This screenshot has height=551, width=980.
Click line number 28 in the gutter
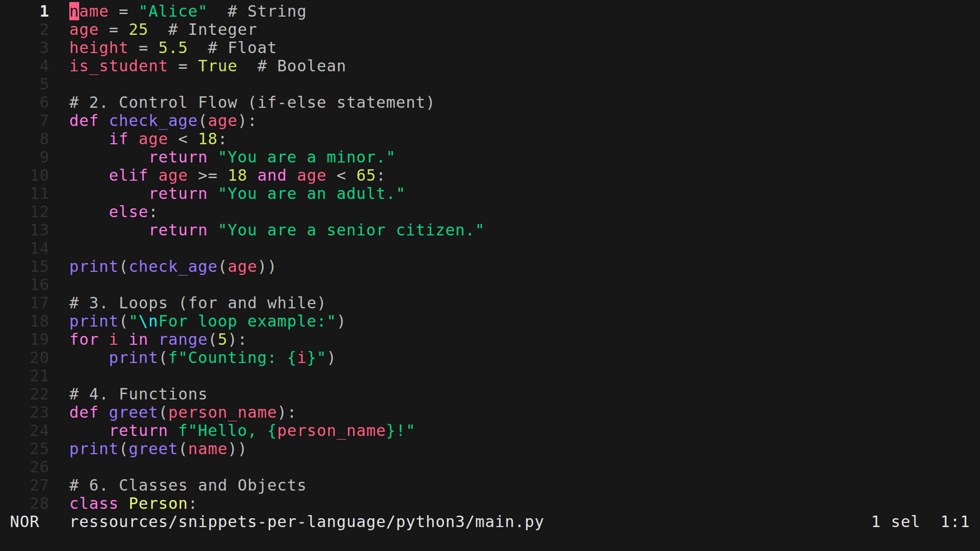(x=39, y=504)
